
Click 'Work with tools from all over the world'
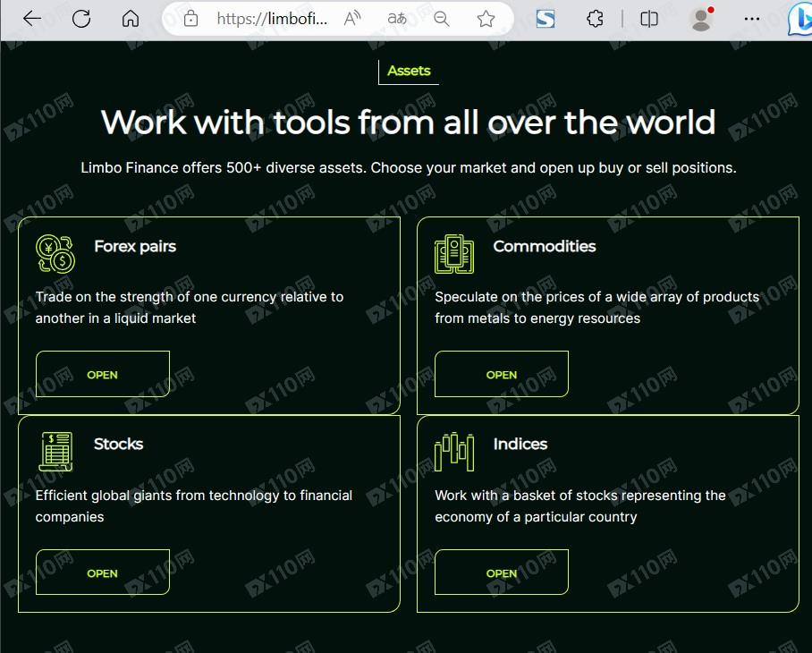[408, 123]
